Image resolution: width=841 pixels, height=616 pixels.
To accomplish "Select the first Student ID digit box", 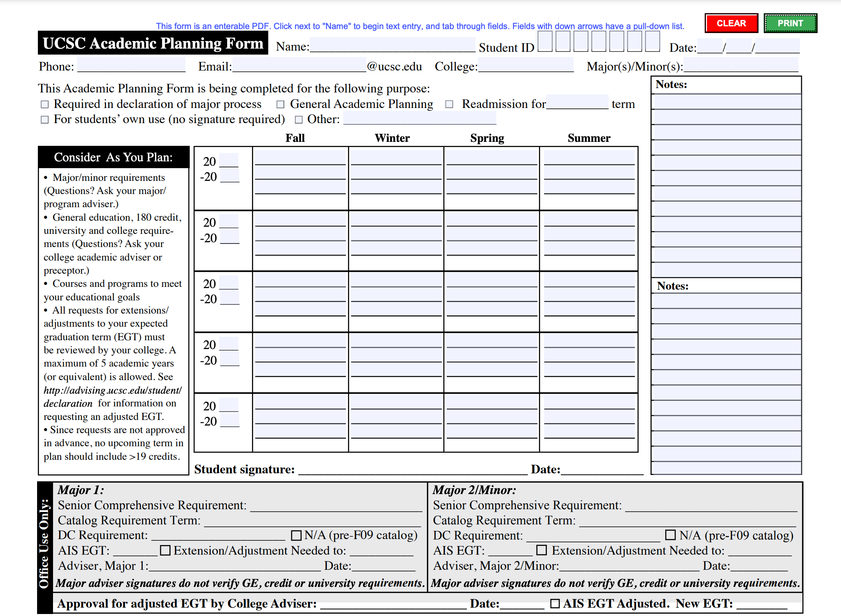I will point(545,41).
